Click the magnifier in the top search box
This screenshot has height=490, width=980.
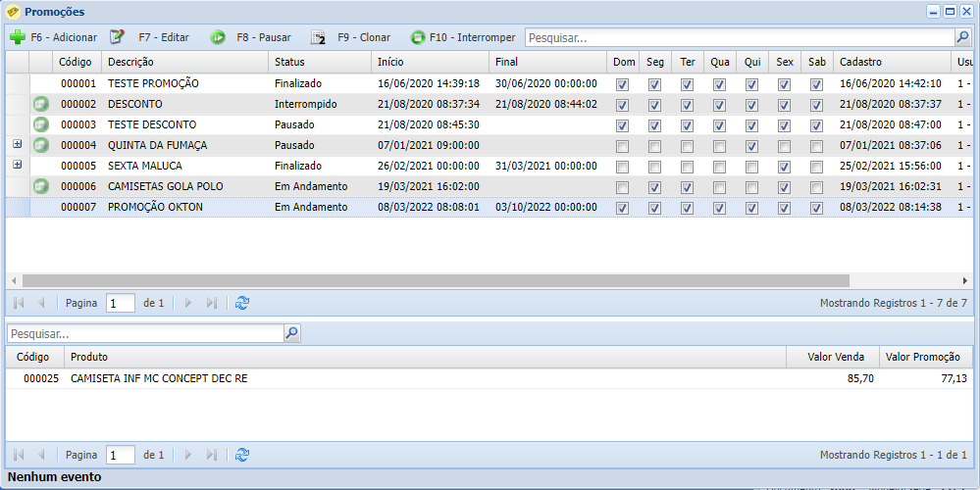pyautogui.click(x=962, y=37)
